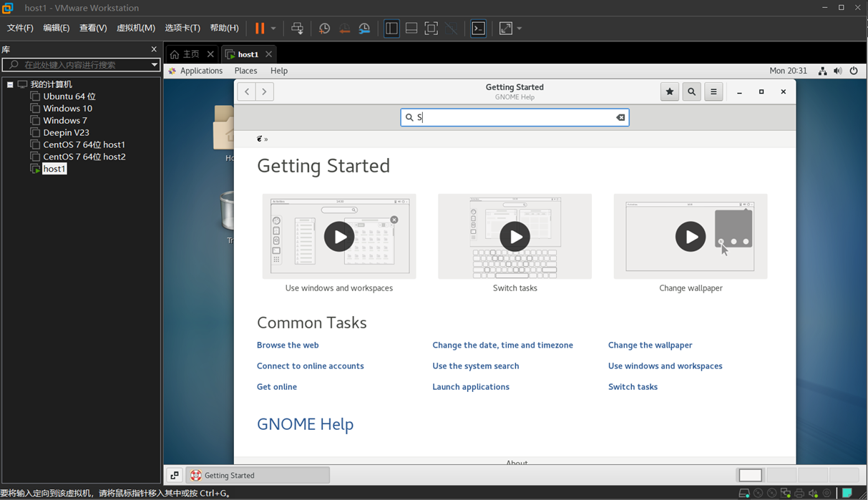Click the sound device icon in status bar
Screen dimensions: 868x500
pyautogui.click(x=813, y=494)
